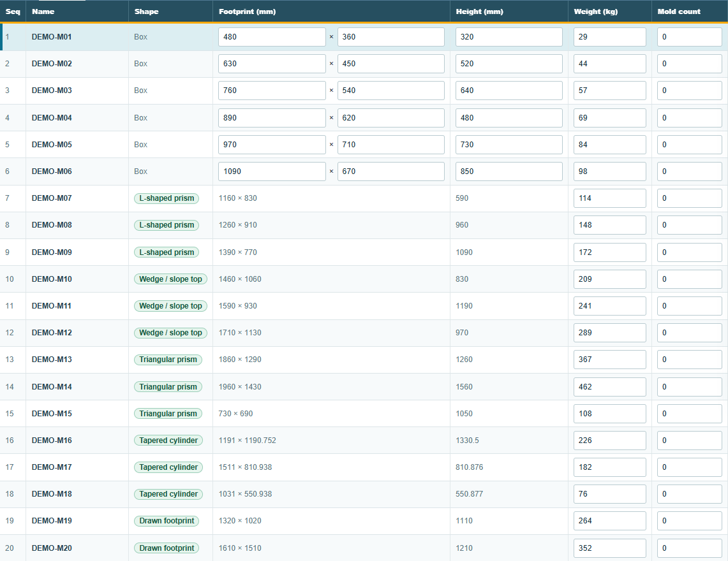Click Triangular prism tag for DEMO-M13
Screen dimensions: 728x561
(168, 360)
